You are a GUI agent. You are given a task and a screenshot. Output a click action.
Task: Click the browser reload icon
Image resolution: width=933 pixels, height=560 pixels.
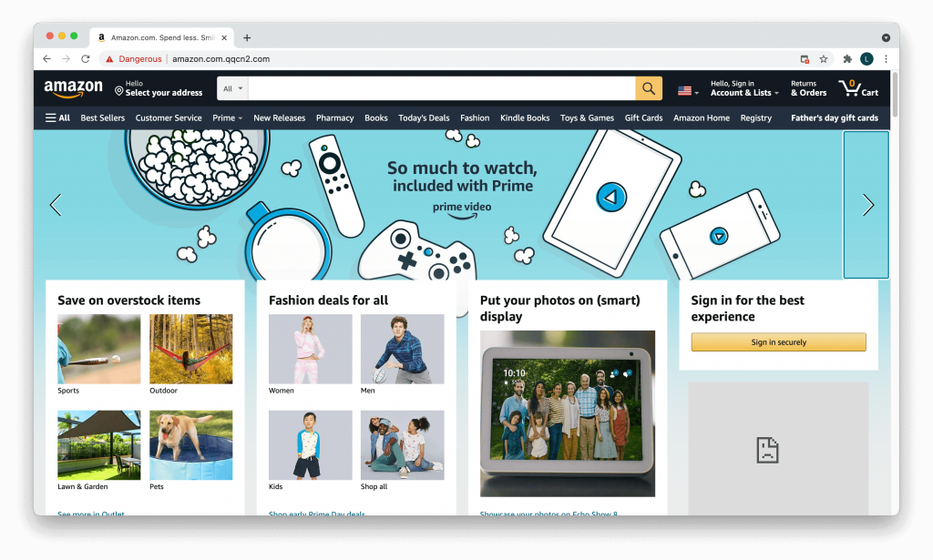pos(86,59)
